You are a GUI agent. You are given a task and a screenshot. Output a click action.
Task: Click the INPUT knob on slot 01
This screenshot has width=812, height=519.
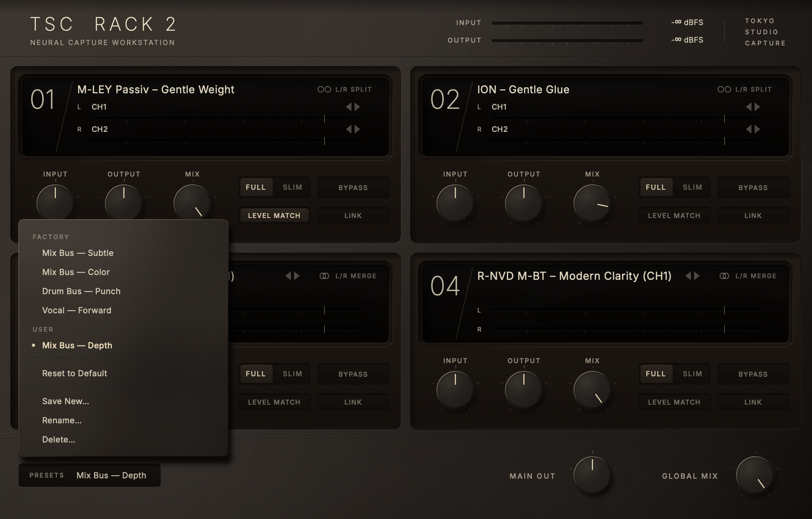pos(55,203)
